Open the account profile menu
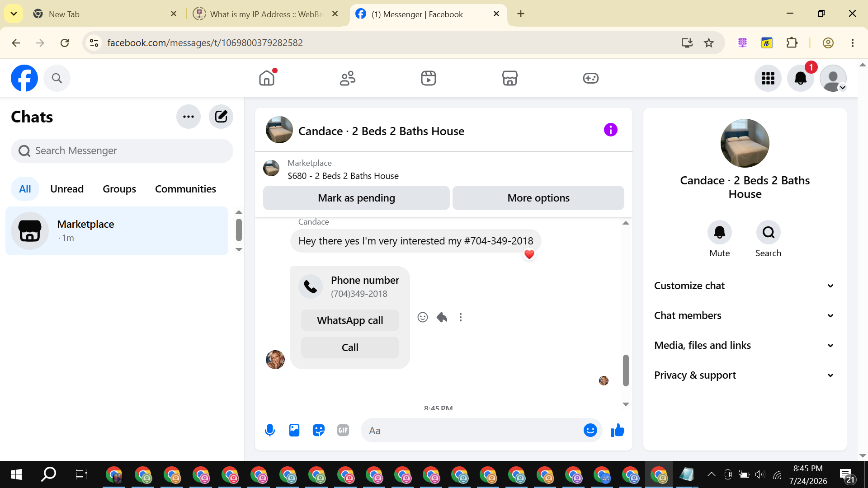 833,78
